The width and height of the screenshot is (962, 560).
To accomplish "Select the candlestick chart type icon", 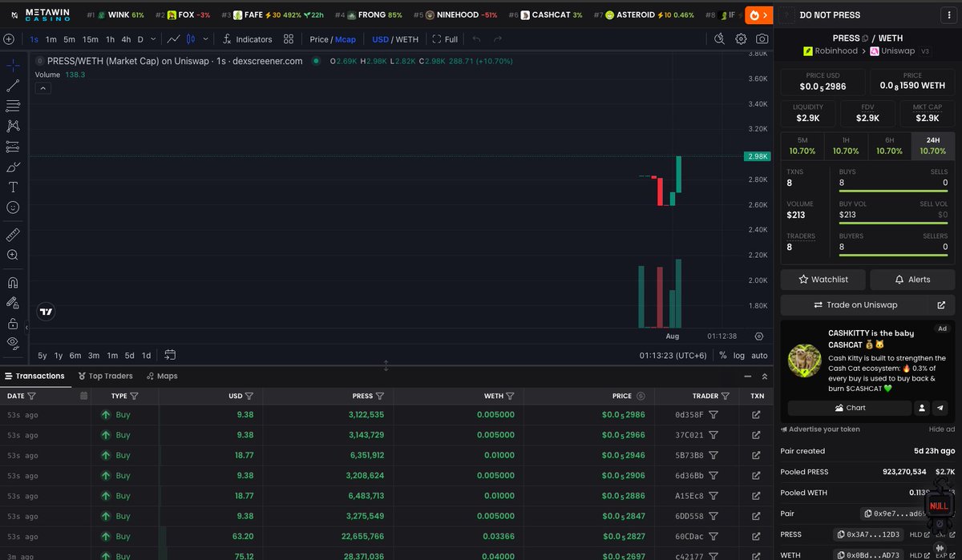I will coord(192,39).
